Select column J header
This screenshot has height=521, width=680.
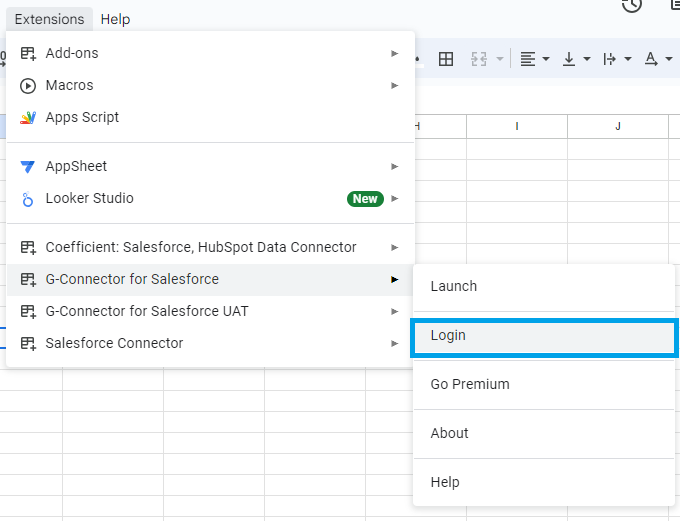click(618, 126)
